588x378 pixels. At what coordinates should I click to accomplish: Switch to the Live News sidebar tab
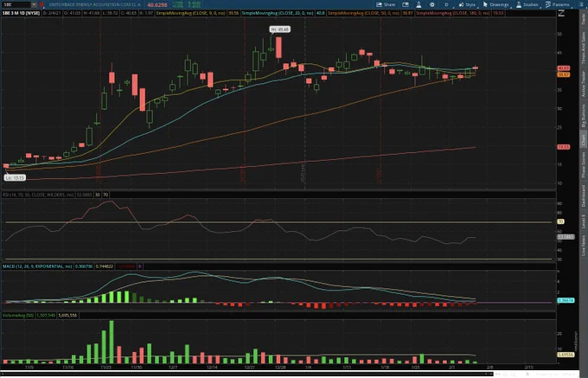click(584, 246)
